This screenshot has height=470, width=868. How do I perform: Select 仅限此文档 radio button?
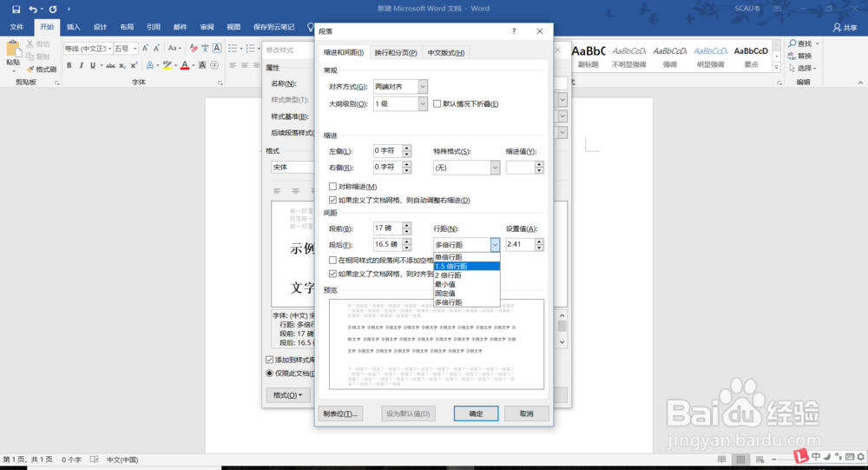point(270,373)
